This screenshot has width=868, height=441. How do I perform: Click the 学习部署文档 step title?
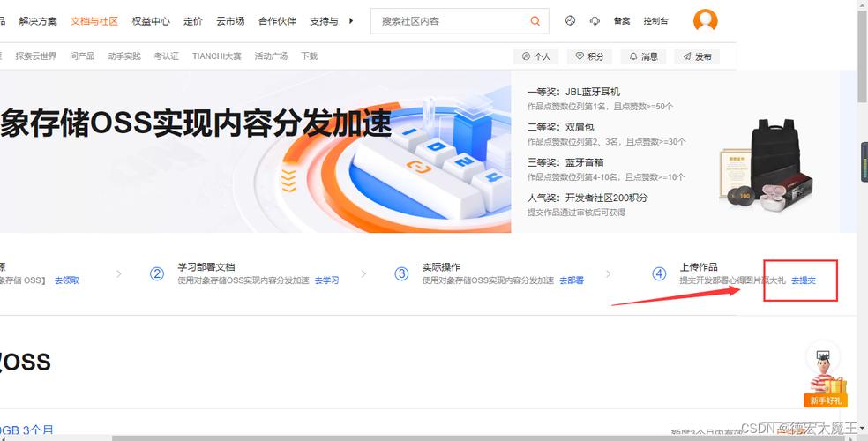tap(206, 266)
